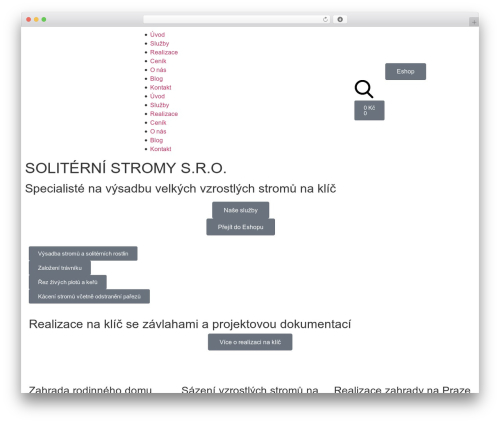The image size is (500, 423).
Task: Open the second Služby link
Action: pyautogui.click(x=159, y=105)
